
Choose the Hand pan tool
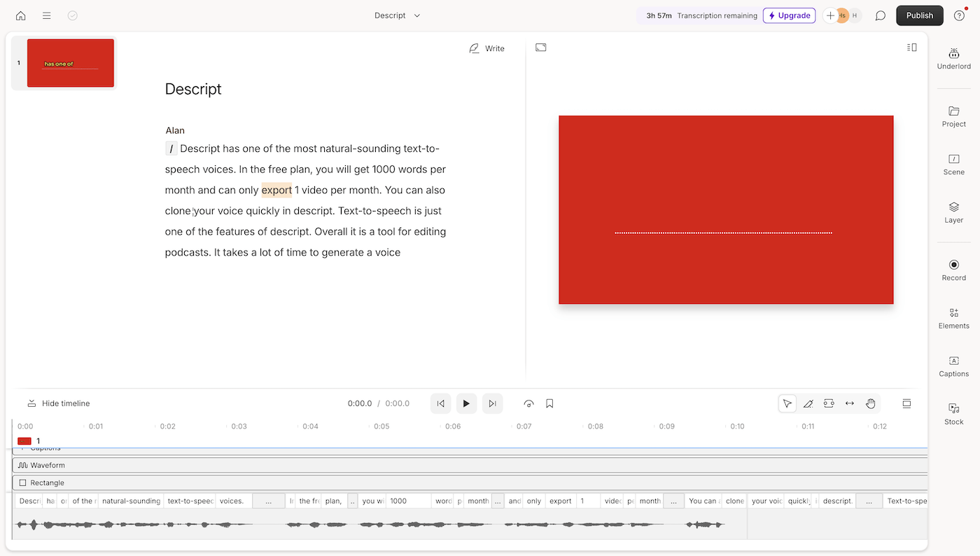(871, 403)
